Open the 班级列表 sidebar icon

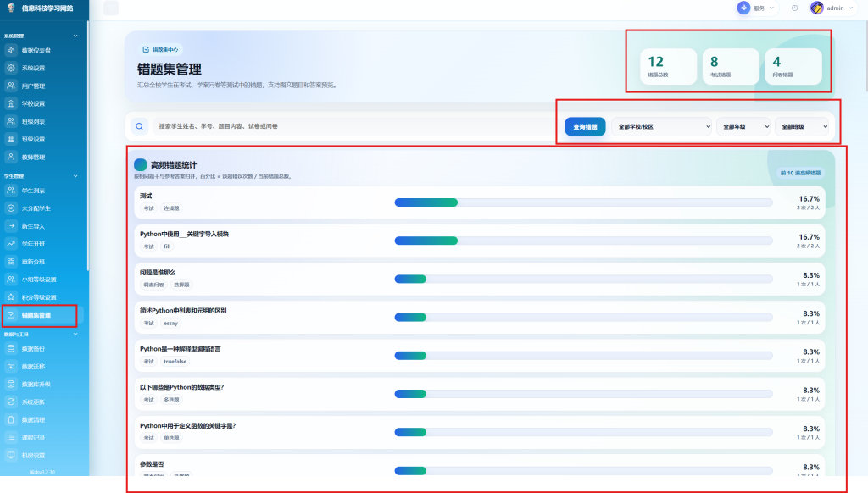point(11,121)
